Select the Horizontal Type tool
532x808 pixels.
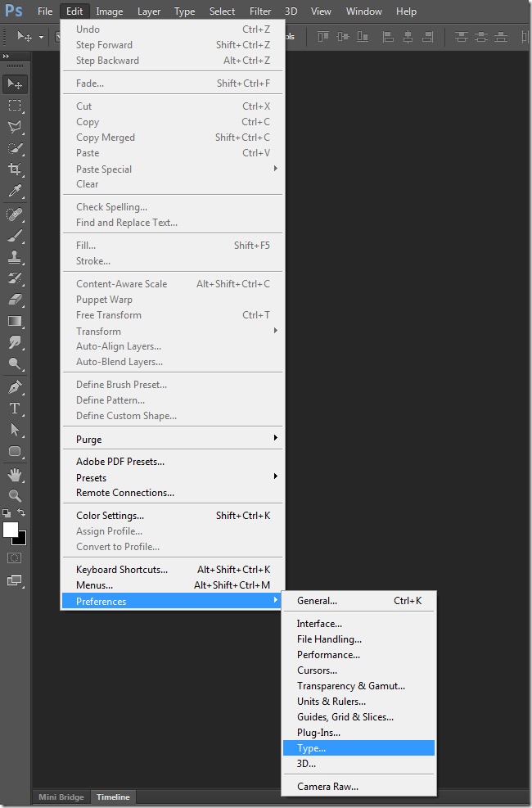tap(15, 409)
